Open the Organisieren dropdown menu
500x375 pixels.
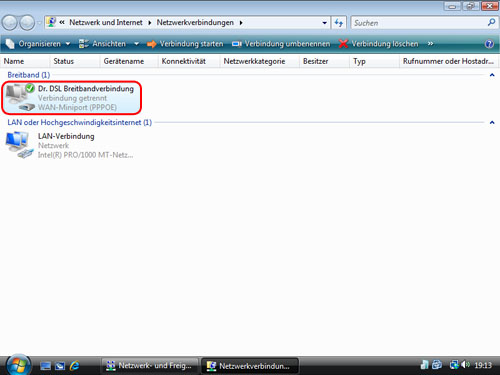[x=38, y=44]
